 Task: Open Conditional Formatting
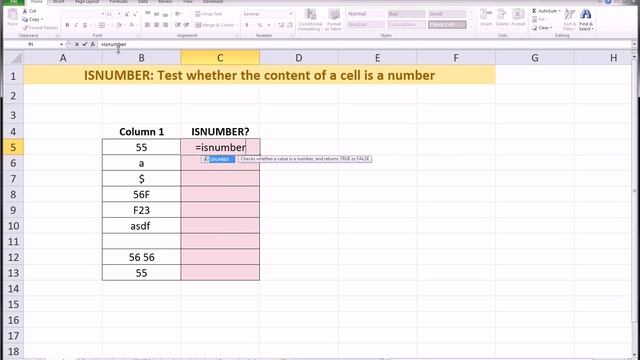310,20
